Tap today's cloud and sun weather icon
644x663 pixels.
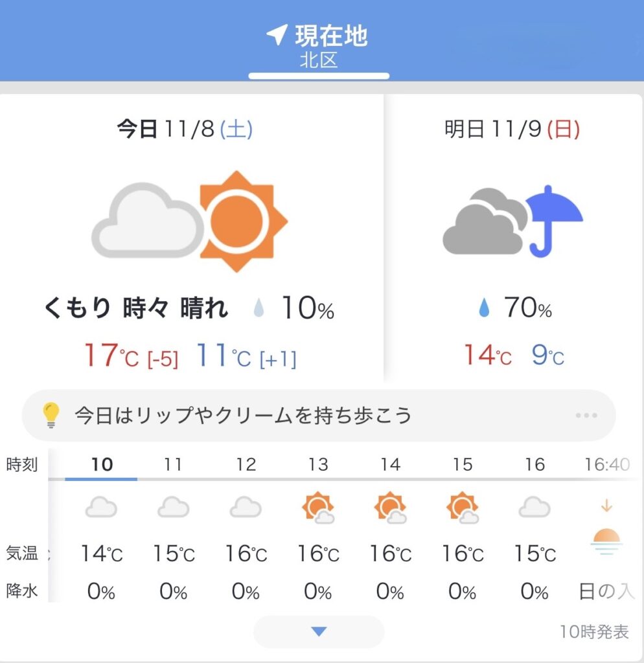pos(189,221)
